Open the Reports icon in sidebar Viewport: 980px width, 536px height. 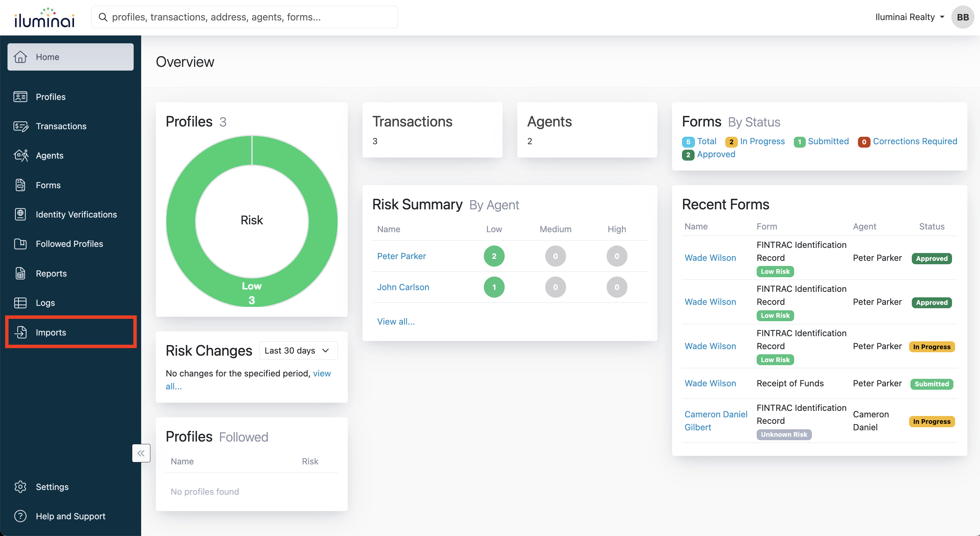20,273
